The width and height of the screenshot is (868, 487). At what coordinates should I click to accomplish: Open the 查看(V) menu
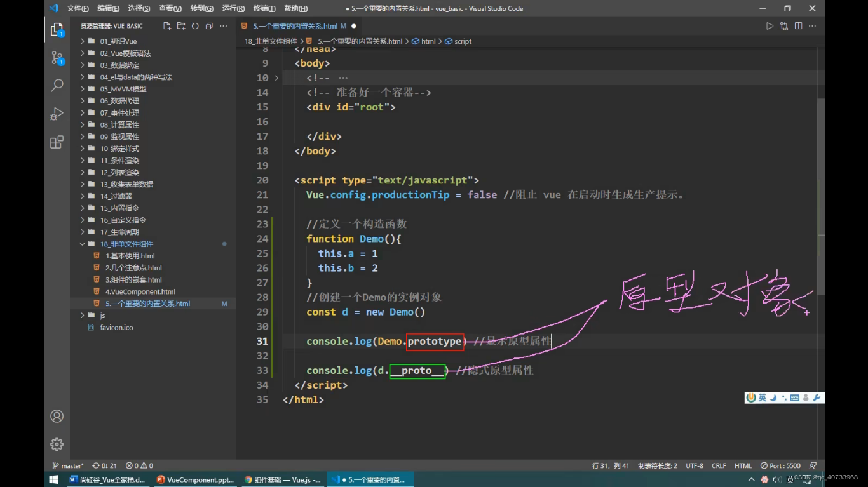coord(170,8)
